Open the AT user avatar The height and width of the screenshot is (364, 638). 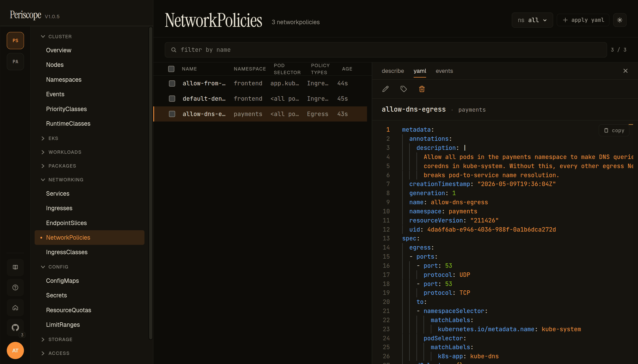15,350
